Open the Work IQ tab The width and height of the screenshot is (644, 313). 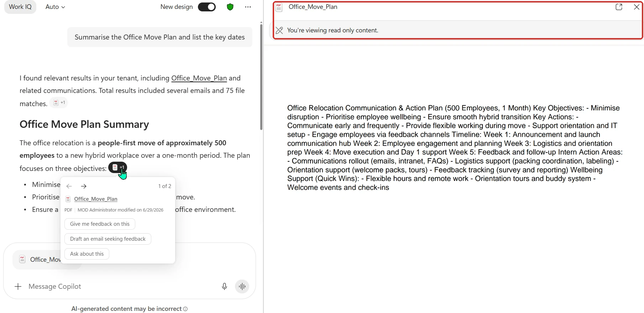click(20, 7)
